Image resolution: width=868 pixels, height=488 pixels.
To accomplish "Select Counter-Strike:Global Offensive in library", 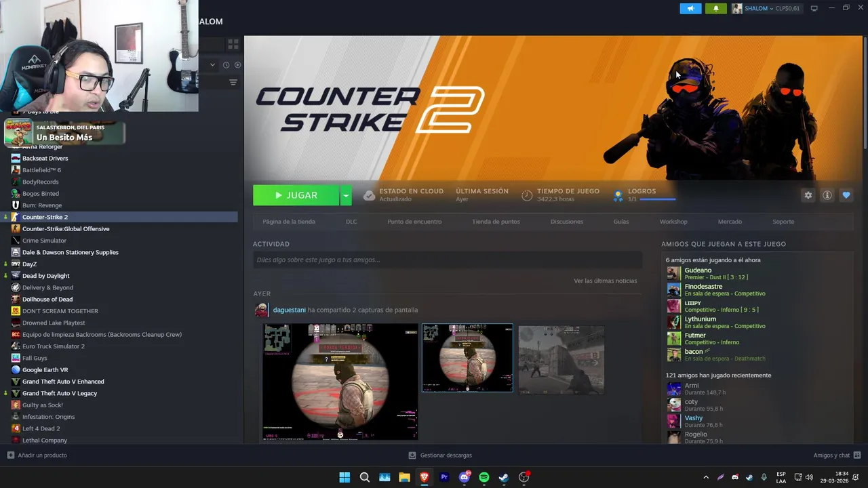I will (x=66, y=228).
